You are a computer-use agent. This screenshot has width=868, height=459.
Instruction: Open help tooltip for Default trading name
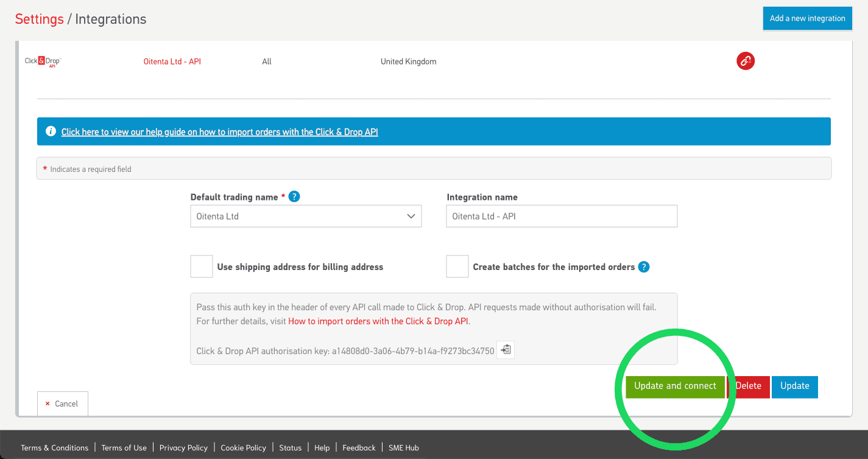(x=294, y=197)
